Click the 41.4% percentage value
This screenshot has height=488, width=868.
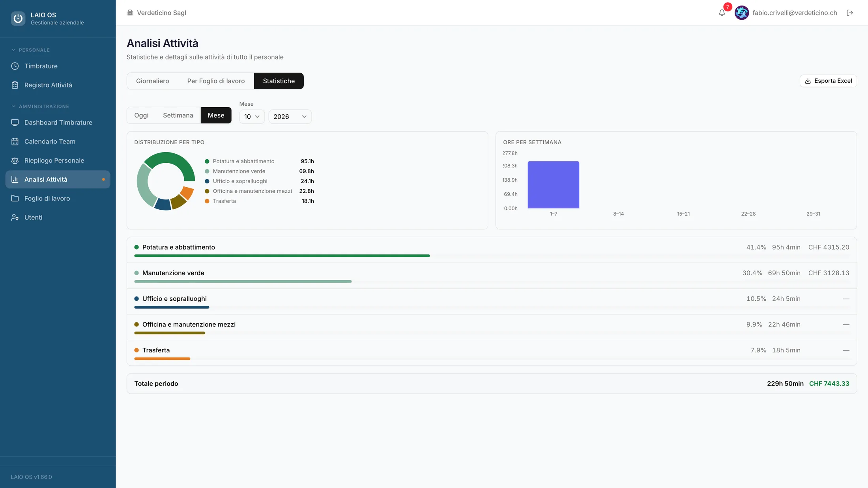coord(756,247)
